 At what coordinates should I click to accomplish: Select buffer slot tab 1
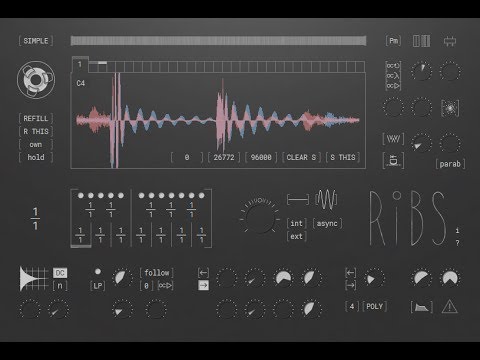[80, 64]
